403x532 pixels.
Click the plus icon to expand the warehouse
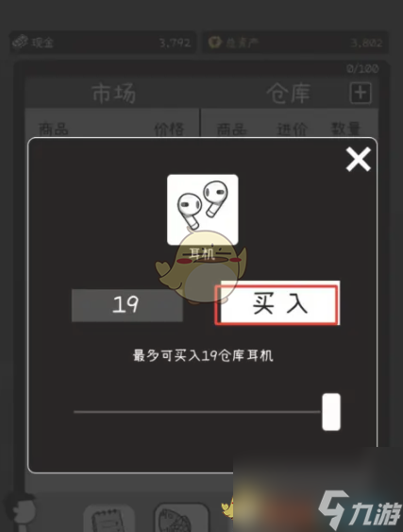pyautogui.click(x=361, y=93)
